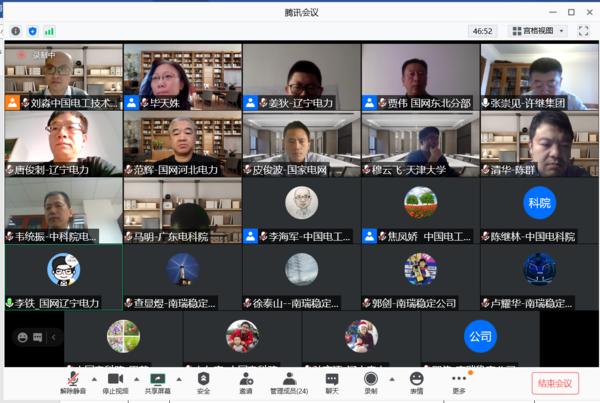Click the blue security shield icon
600x403 pixels.
coord(33,31)
